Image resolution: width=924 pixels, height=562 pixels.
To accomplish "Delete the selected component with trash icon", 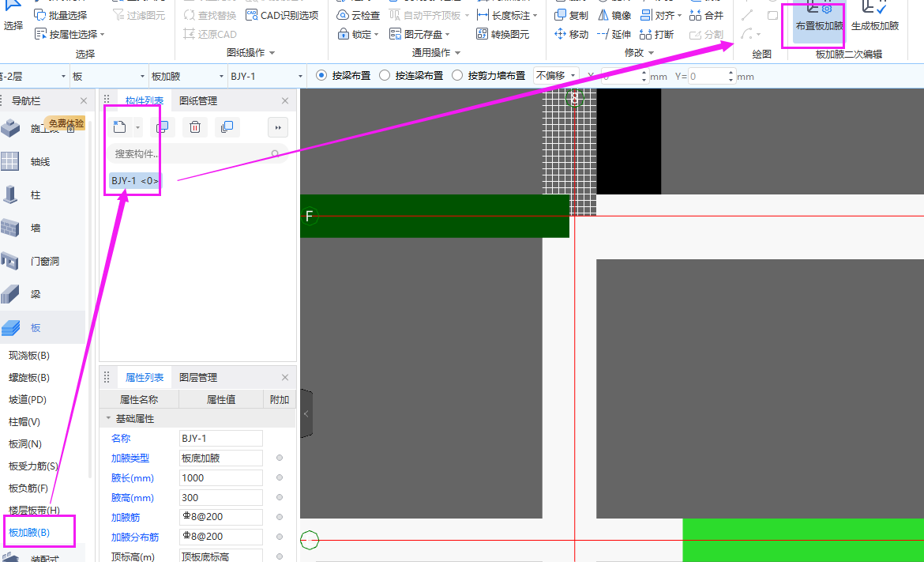I will coord(195,126).
